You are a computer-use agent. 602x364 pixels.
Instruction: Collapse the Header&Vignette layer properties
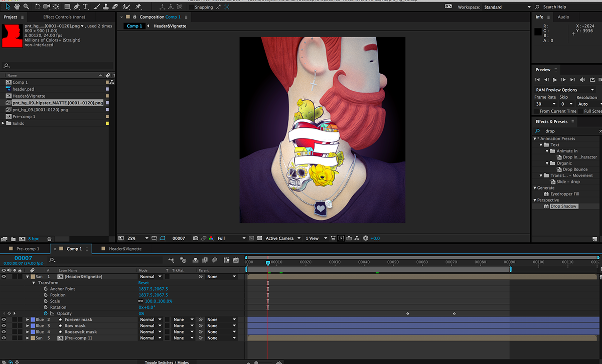27,277
